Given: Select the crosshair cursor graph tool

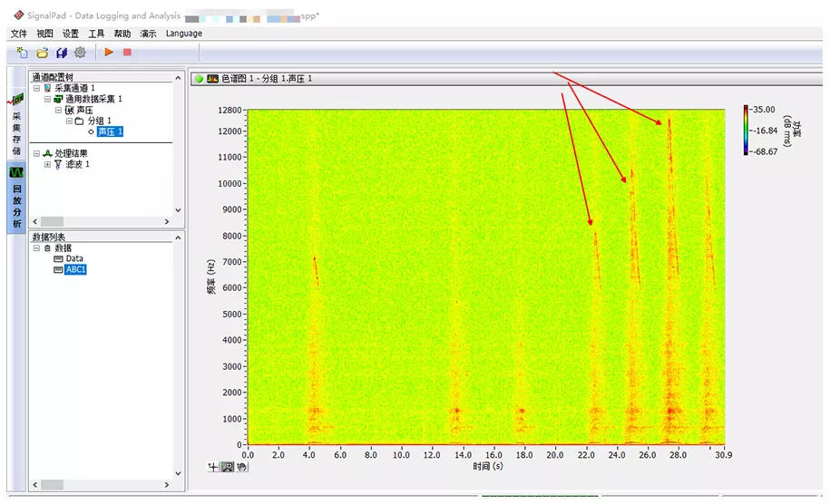Looking at the screenshot, I should click(x=213, y=467).
